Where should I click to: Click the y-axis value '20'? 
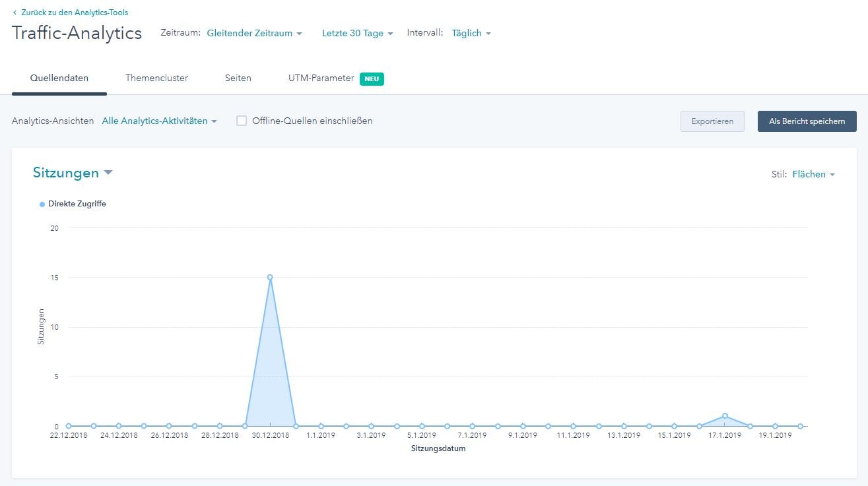point(55,228)
